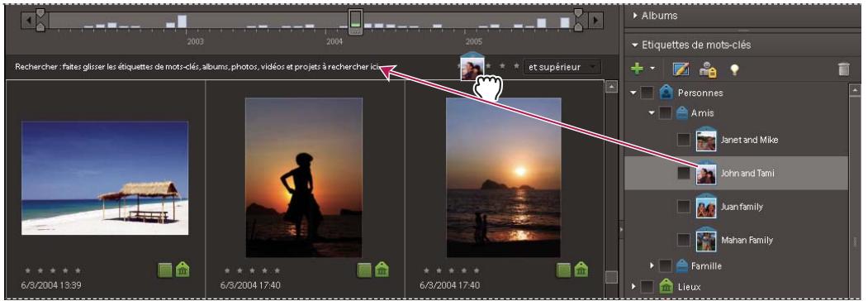Select the 'Janet and Mike' tag label
The width and height of the screenshot is (868, 301).
749,140
